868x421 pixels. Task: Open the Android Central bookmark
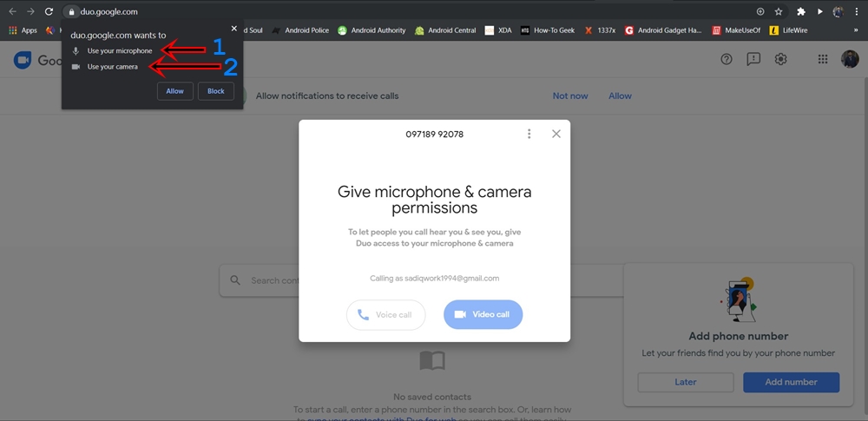pos(445,30)
